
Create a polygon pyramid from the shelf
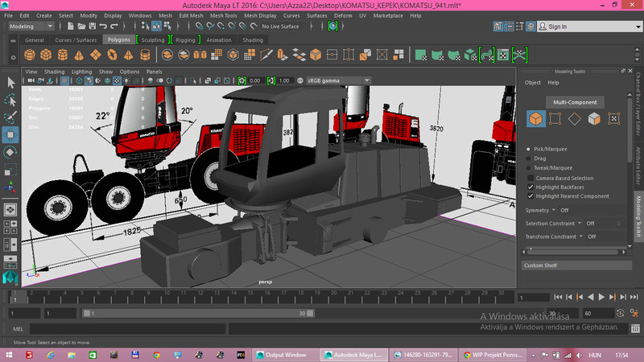tap(129, 55)
